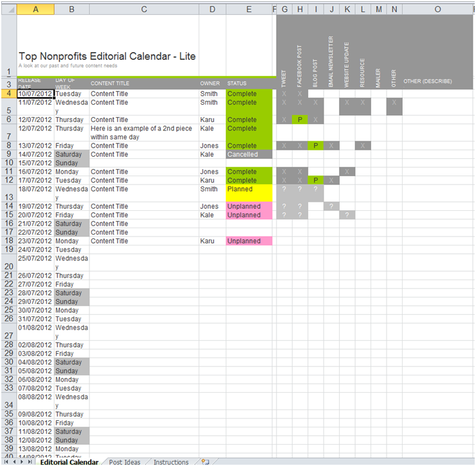Select the date cell 18/07/2012
This screenshot has width=476, height=466.
click(x=35, y=193)
